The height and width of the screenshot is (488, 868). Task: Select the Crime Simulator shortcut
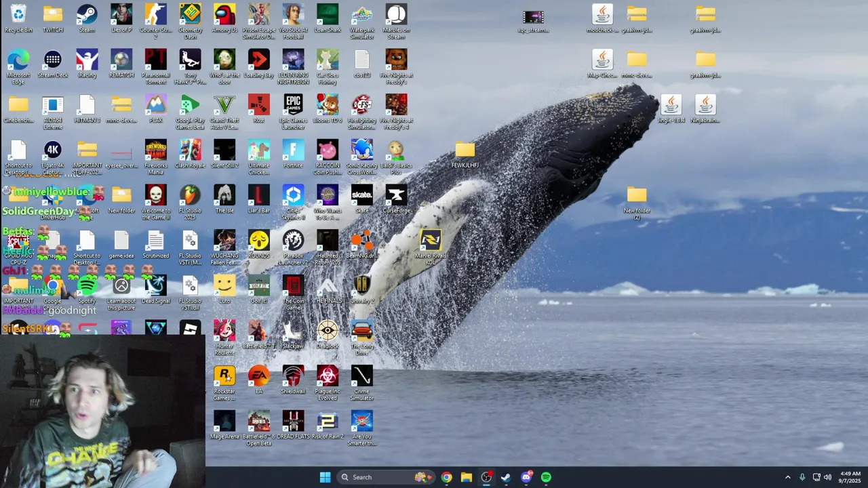pyautogui.click(x=362, y=383)
